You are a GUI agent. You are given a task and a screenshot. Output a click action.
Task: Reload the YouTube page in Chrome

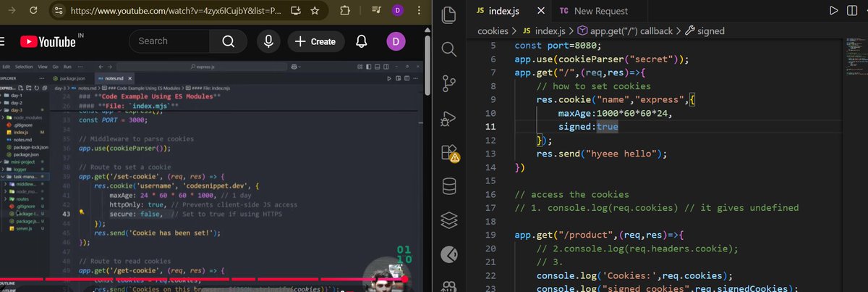pos(33,12)
